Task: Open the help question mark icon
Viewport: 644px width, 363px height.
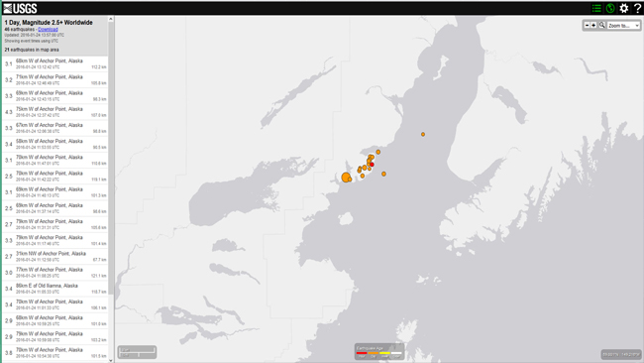Action: pos(637,8)
